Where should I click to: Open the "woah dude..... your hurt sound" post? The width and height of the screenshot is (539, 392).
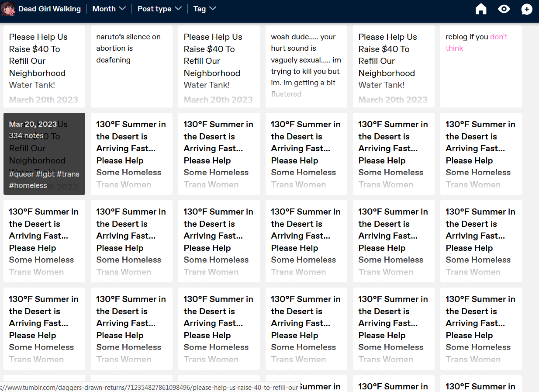[x=306, y=66]
